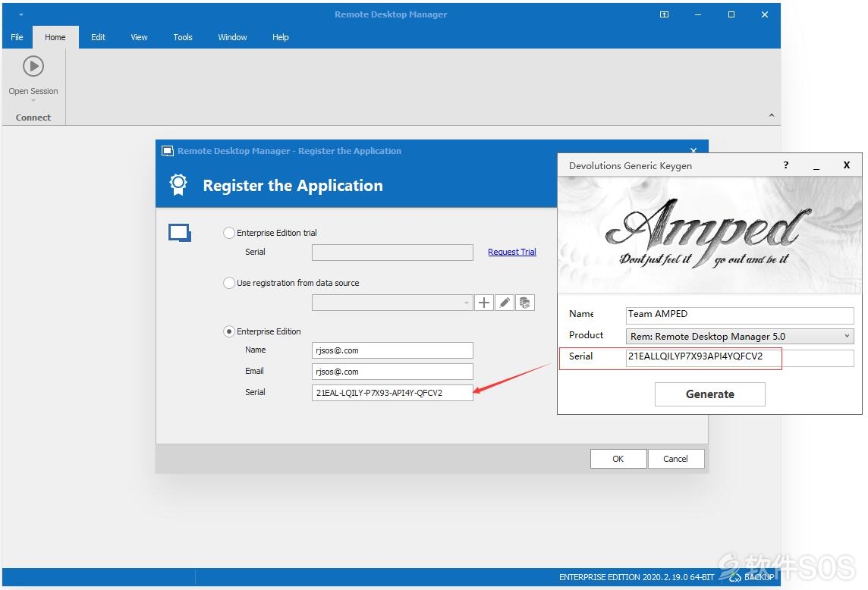Screen dimensions: 868x590
Task: Close the Devolutions Generic Keygen window
Action: click(847, 165)
